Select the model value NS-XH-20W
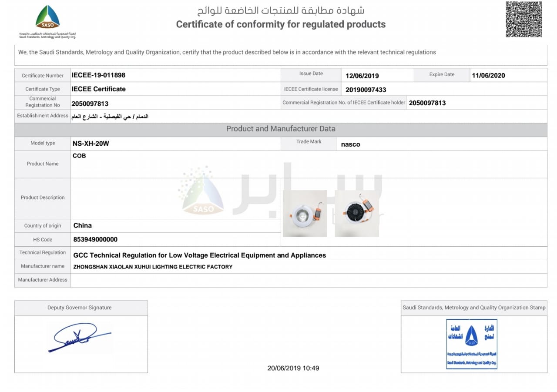The width and height of the screenshot is (557, 392). (x=91, y=143)
